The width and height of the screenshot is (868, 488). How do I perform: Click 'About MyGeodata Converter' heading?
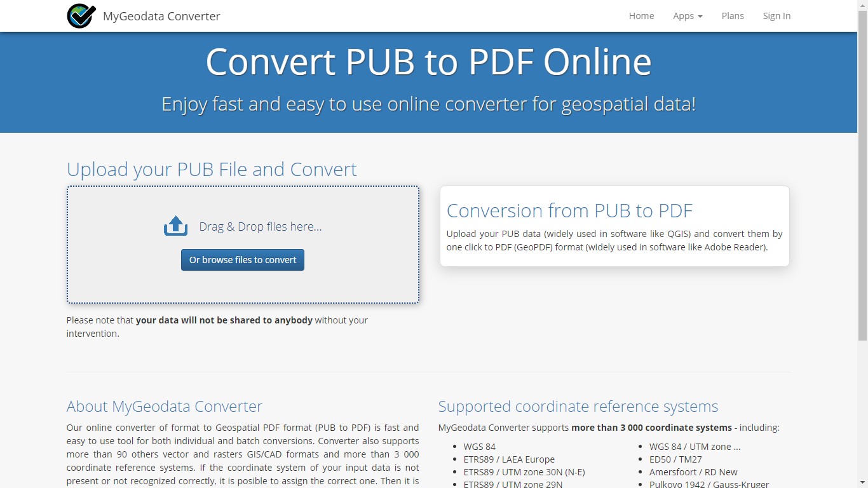(x=165, y=406)
